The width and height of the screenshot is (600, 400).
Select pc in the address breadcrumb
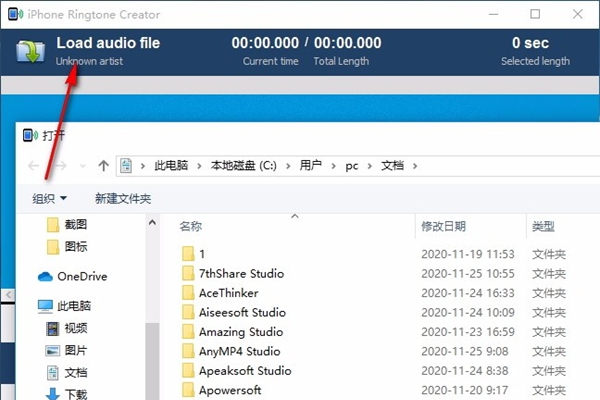click(352, 166)
